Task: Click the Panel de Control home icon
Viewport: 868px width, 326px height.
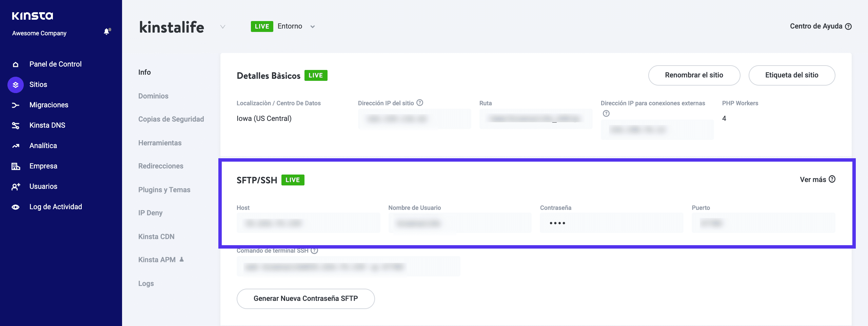Action: point(16,65)
